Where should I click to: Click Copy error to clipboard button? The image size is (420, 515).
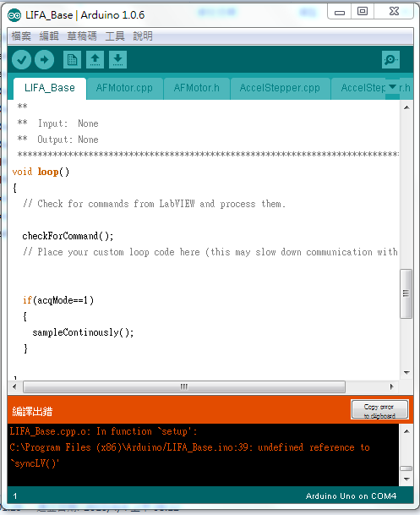(379, 409)
